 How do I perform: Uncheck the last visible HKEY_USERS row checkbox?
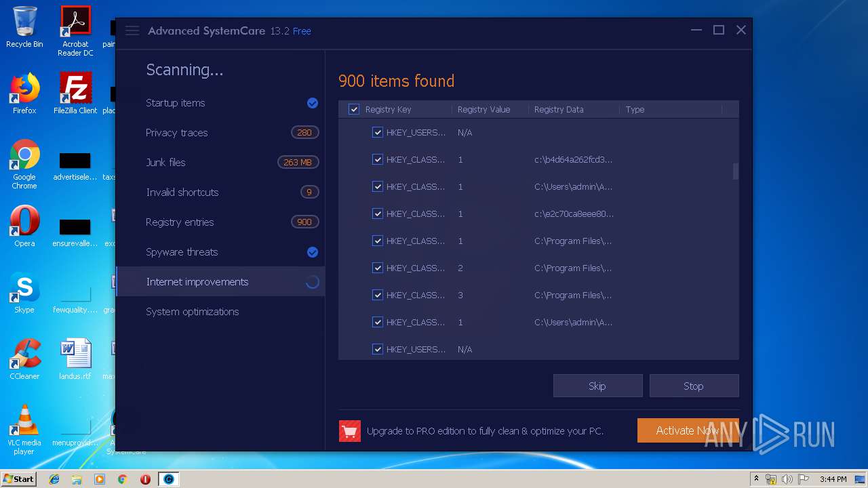[378, 349]
